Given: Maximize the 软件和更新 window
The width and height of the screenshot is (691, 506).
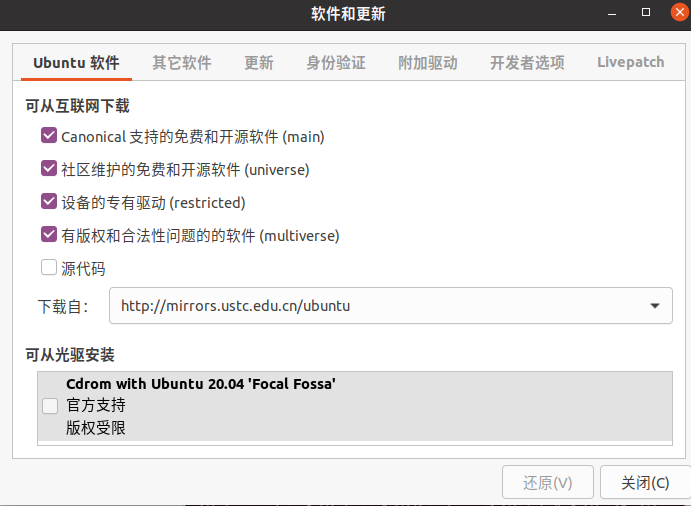Looking at the screenshot, I should (x=646, y=12).
